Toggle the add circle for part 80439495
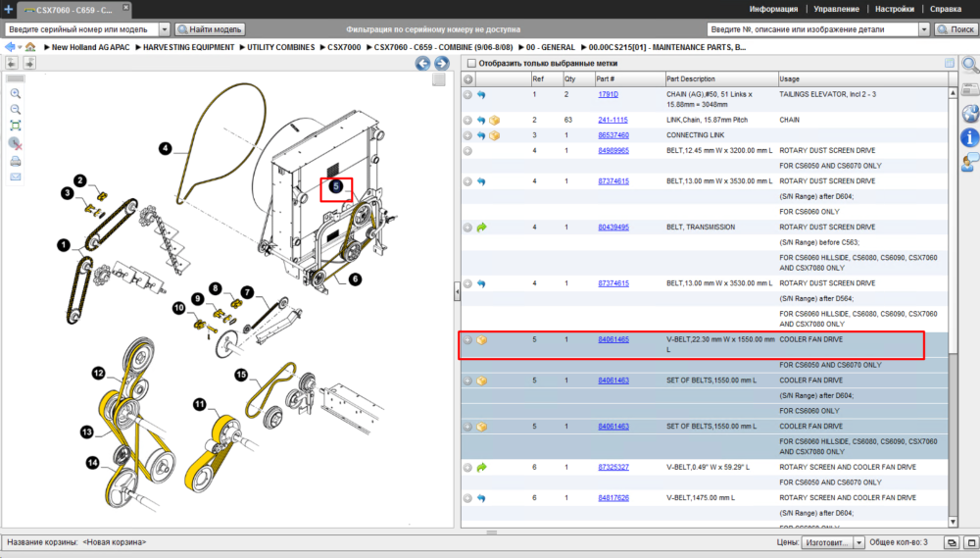The height and width of the screenshot is (558, 980). pyautogui.click(x=467, y=228)
